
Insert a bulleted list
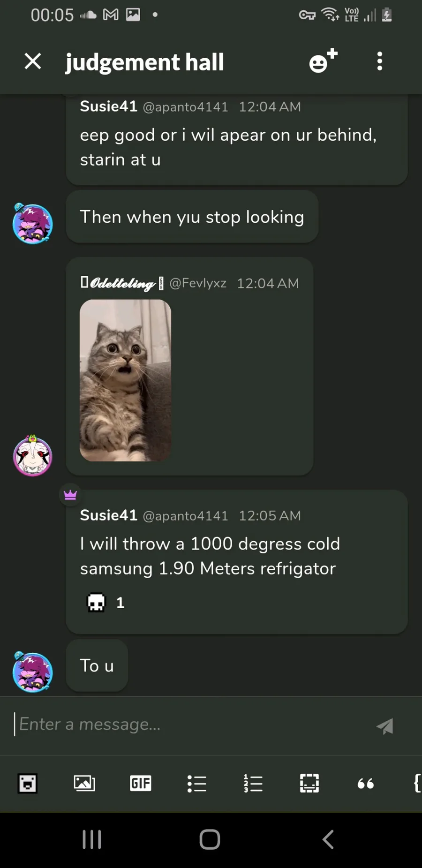[197, 784]
